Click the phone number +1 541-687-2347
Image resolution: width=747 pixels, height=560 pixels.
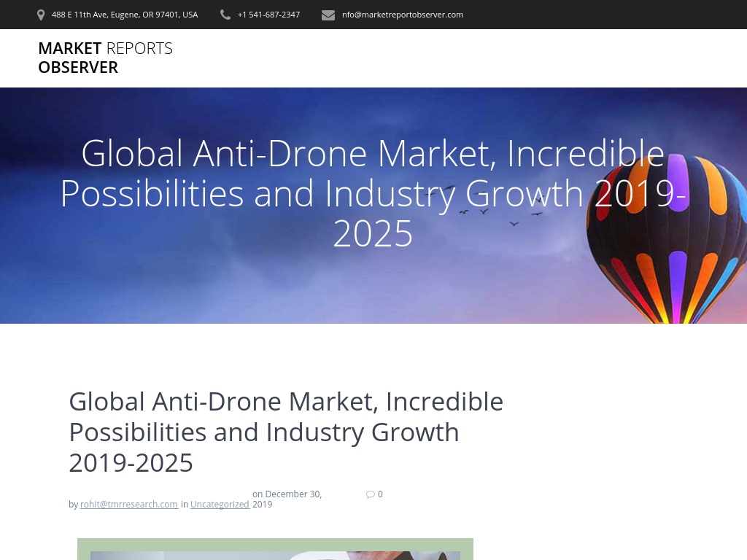pyautogui.click(x=268, y=15)
